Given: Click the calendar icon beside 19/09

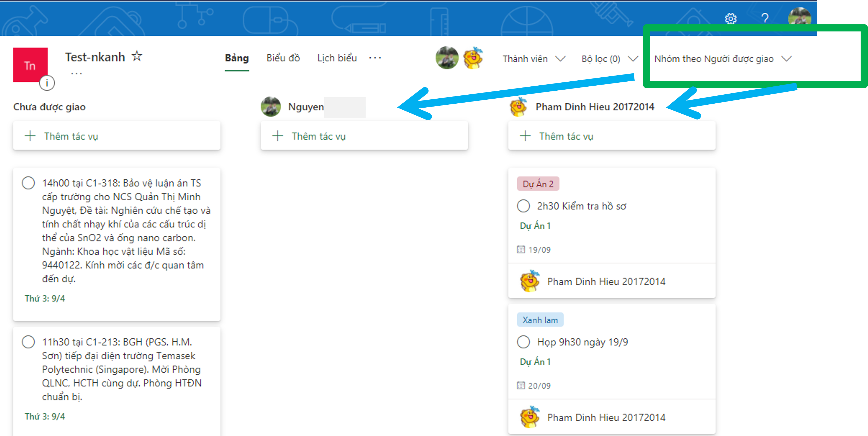Looking at the screenshot, I should pyautogui.click(x=521, y=249).
